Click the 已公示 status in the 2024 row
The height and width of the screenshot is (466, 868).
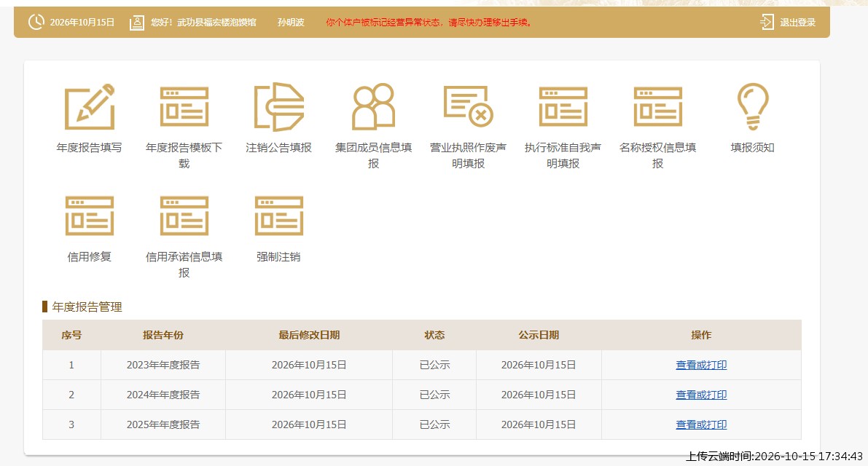pyautogui.click(x=434, y=395)
